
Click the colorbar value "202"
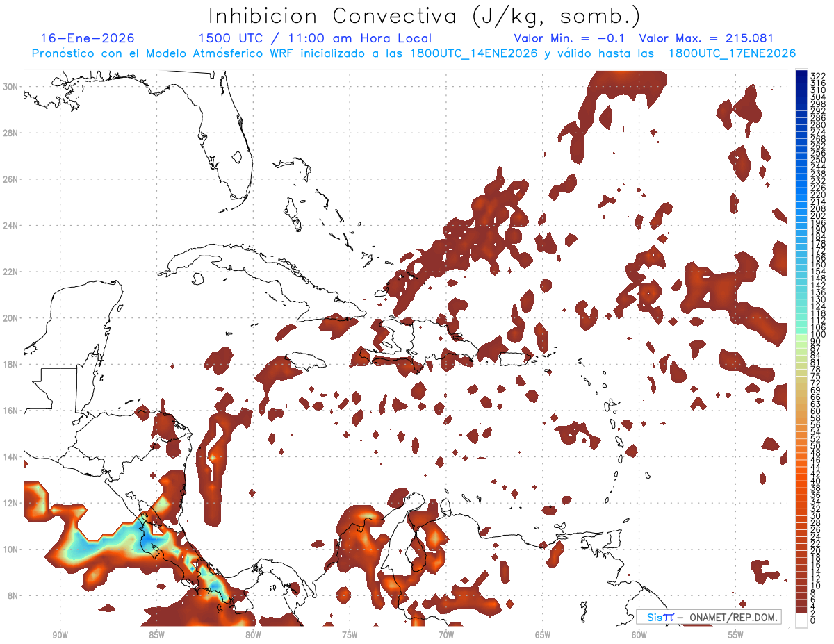[817, 215]
